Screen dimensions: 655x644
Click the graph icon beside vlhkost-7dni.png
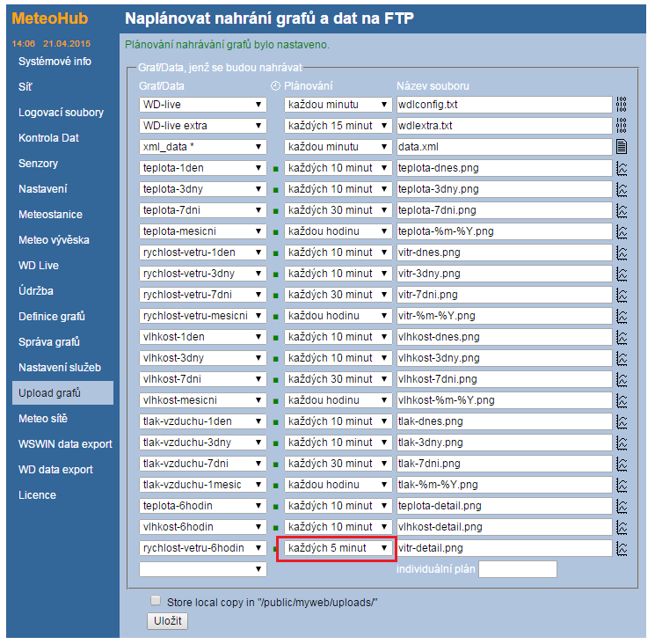622,379
